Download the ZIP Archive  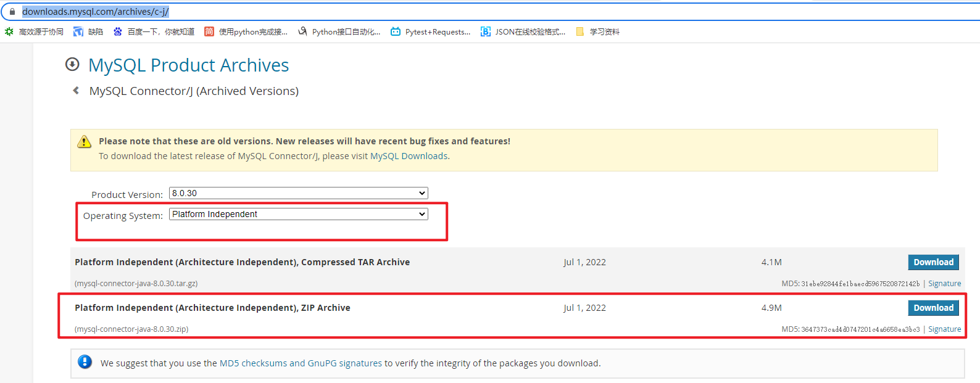point(933,308)
